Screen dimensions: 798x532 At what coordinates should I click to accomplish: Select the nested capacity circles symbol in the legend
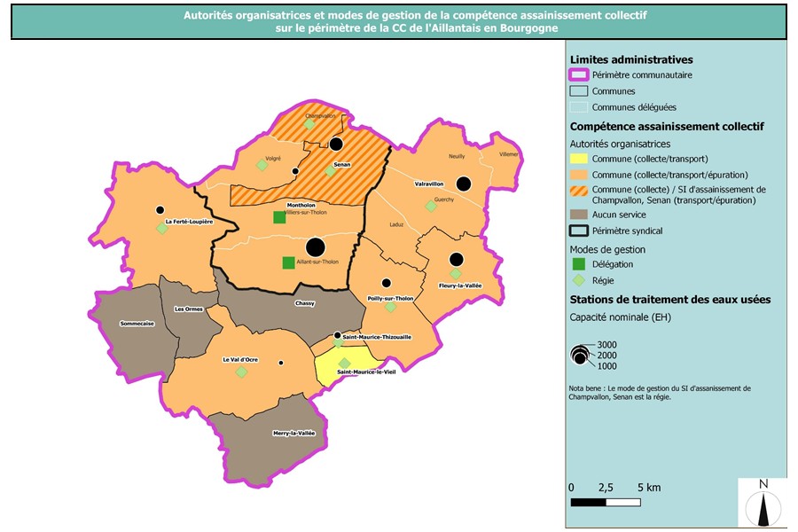[580, 355]
